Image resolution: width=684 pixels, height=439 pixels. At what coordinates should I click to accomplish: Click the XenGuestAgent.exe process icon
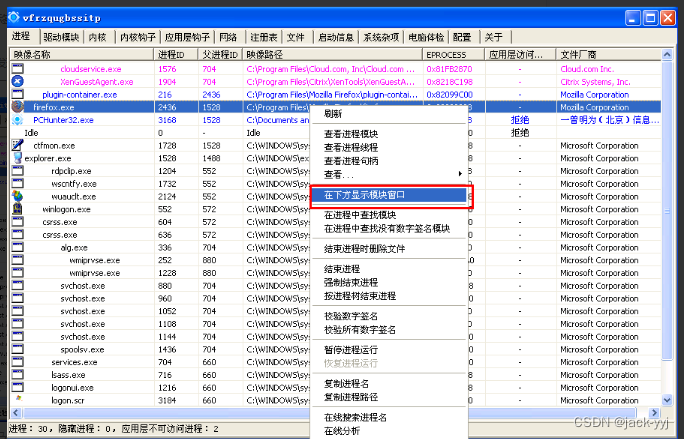pos(17,81)
